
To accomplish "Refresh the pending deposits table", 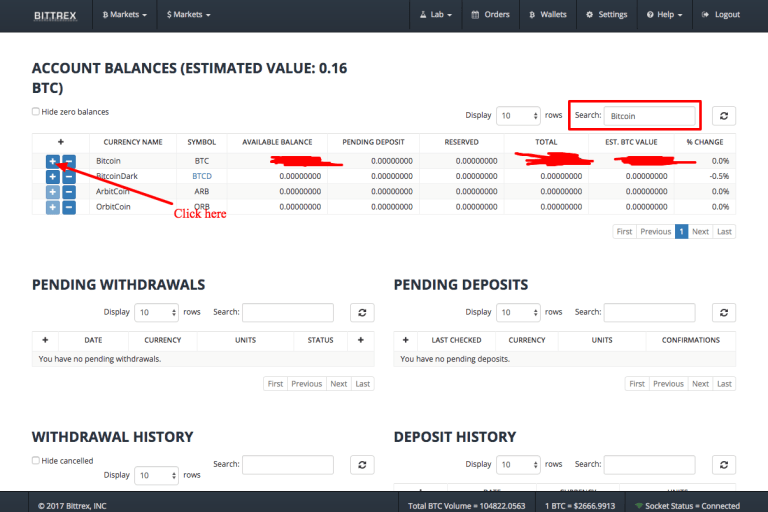I will [723, 313].
